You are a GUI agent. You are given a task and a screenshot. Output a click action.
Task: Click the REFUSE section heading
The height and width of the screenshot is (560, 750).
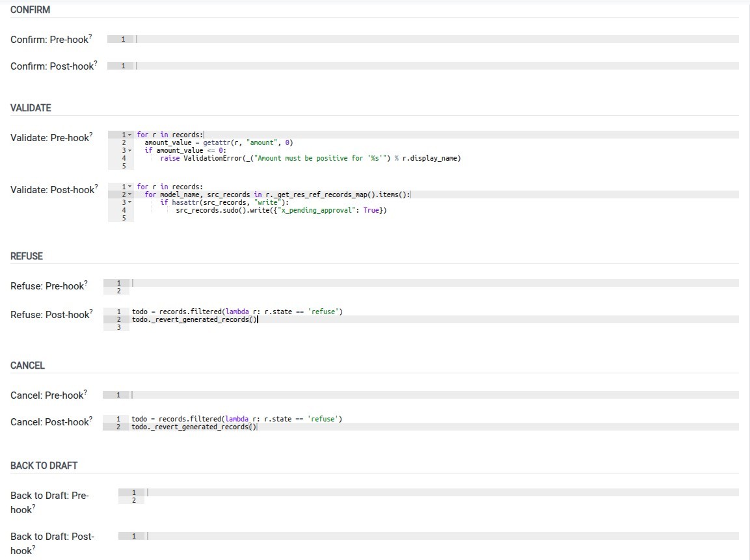click(x=27, y=256)
